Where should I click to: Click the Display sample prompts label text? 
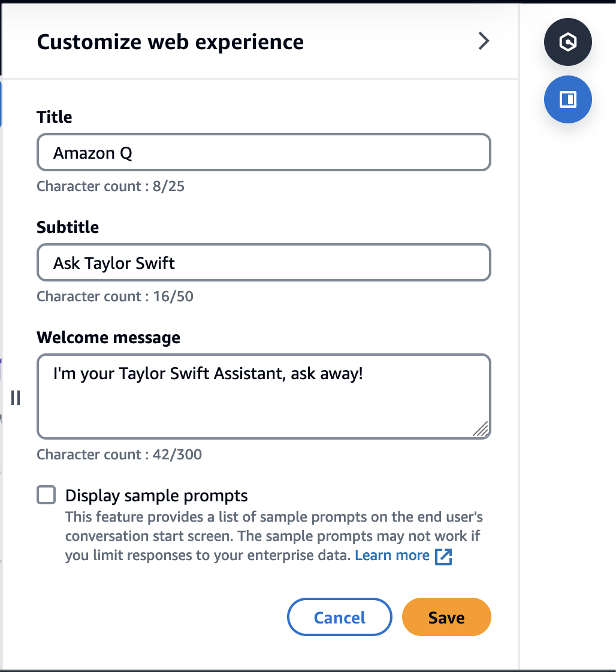156,496
